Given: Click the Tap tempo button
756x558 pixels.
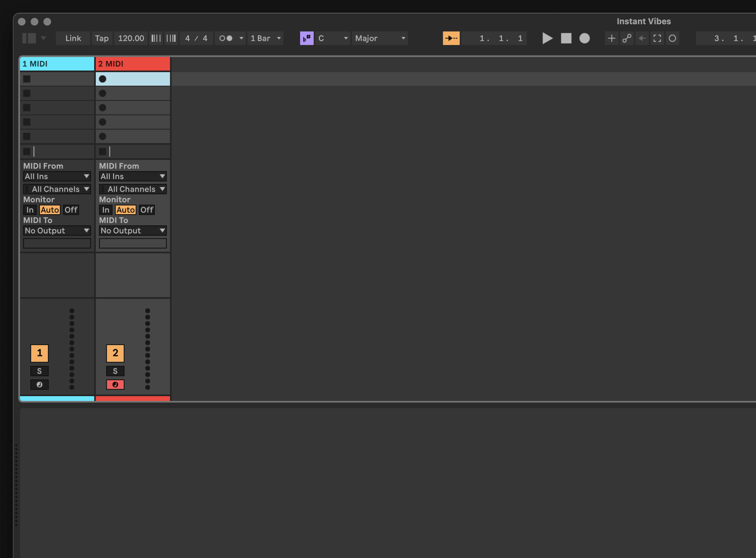Looking at the screenshot, I should 102,38.
